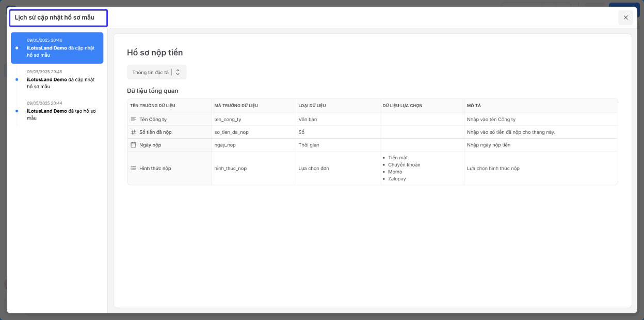This screenshot has width=644, height=320.
Task: Close the update history dialog
Action: (625, 18)
